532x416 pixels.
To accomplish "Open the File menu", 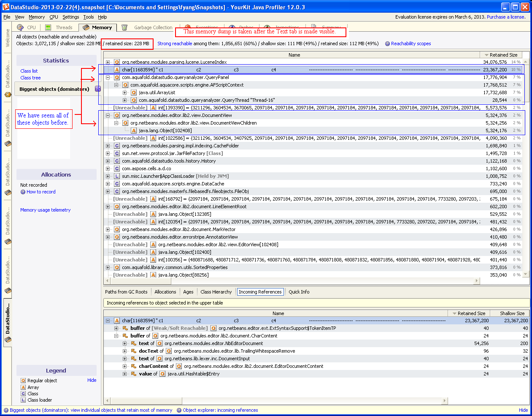I will tap(7, 17).
